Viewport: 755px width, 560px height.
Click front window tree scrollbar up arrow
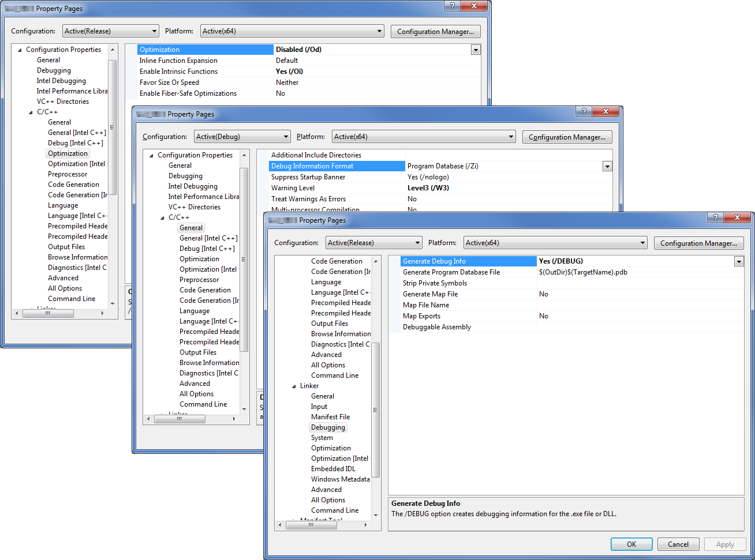[376, 261]
